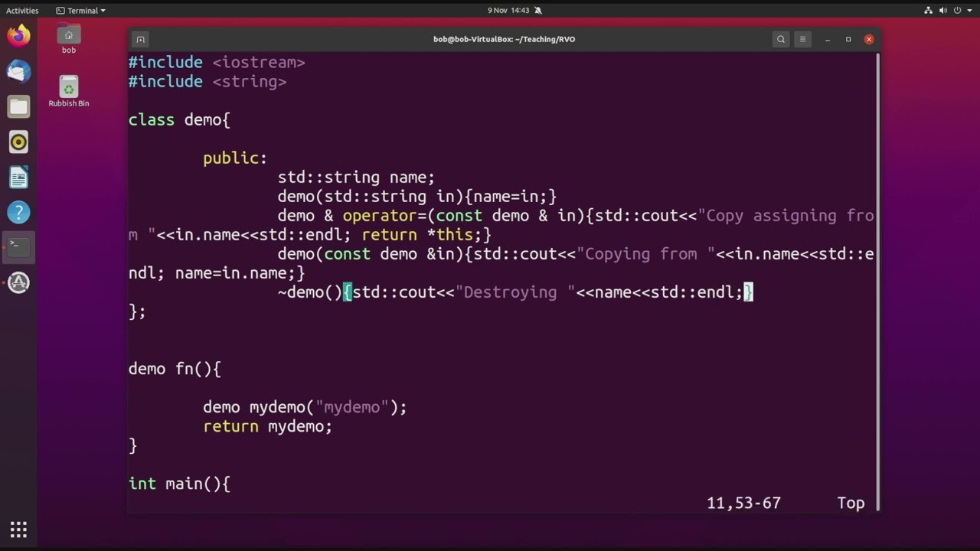Open the Files manager in the dock
Viewport: 980px width, 551px height.
(18, 106)
